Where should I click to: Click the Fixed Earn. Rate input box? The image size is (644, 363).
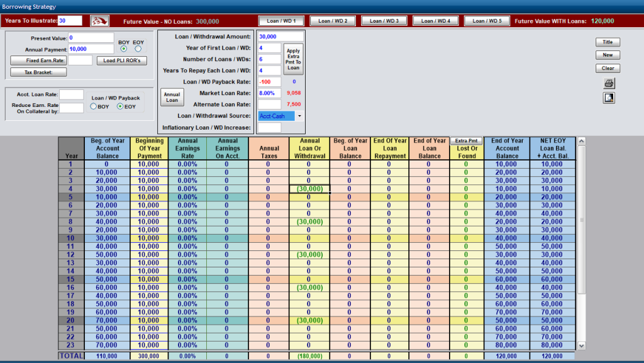click(x=80, y=60)
